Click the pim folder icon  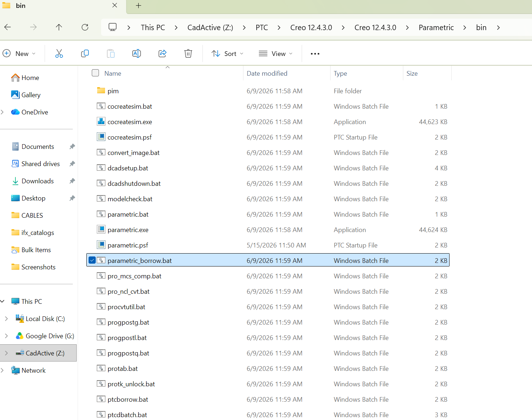pos(101,91)
